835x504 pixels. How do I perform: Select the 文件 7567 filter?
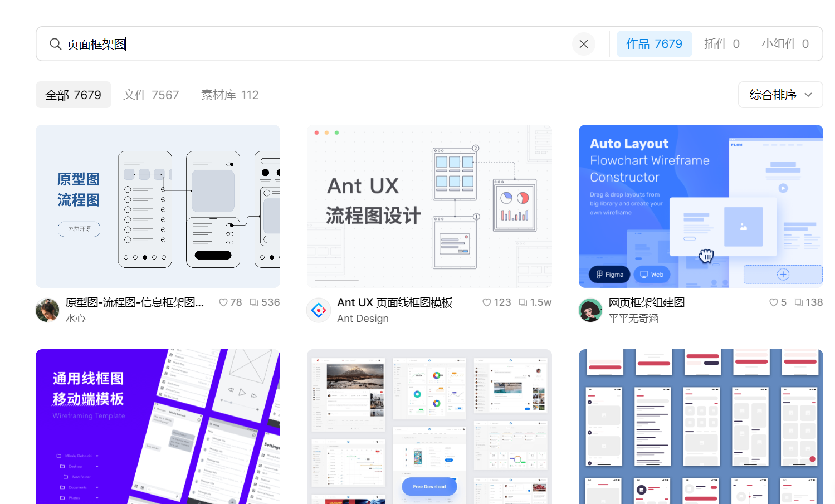pyautogui.click(x=151, y=95)
